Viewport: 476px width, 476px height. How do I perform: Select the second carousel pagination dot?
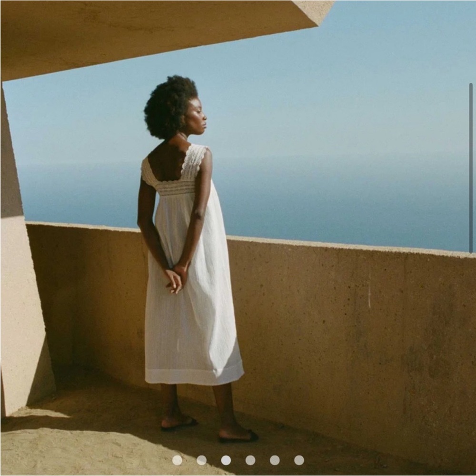coord(201,460)
